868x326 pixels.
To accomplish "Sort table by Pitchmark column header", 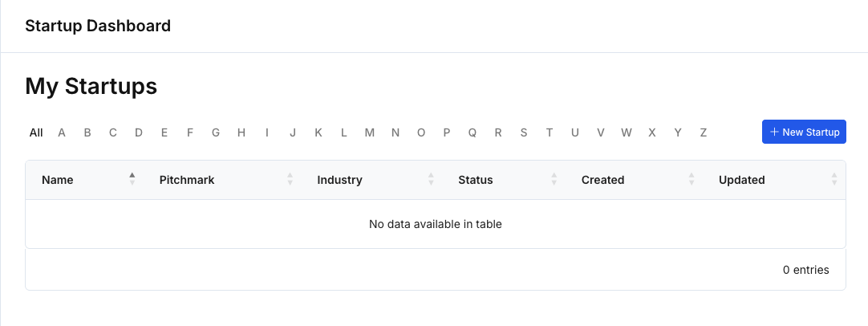I will (x=187, y=180).
